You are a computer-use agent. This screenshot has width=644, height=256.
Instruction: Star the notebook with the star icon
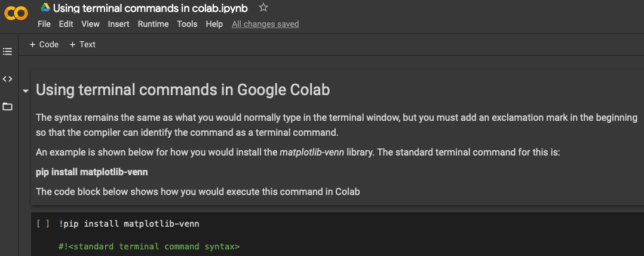point(263,7)
